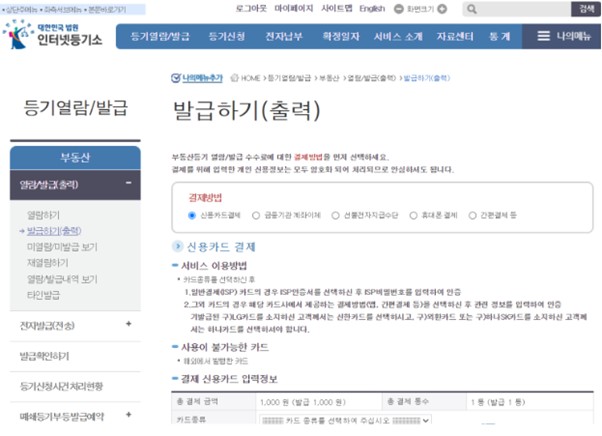Expand the 전자발급(전송) sidebar section
This screenshot has width=602, height=436.
[129, 325]
